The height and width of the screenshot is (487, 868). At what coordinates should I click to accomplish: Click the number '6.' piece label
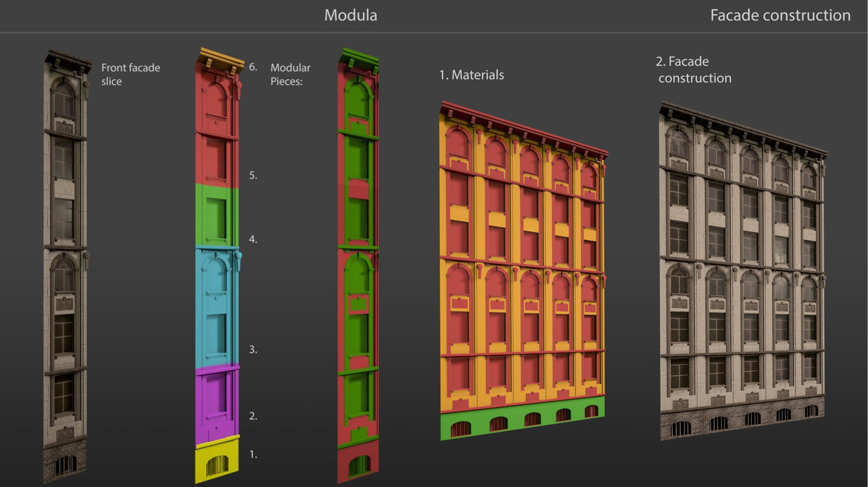click(x=253, y=67)
